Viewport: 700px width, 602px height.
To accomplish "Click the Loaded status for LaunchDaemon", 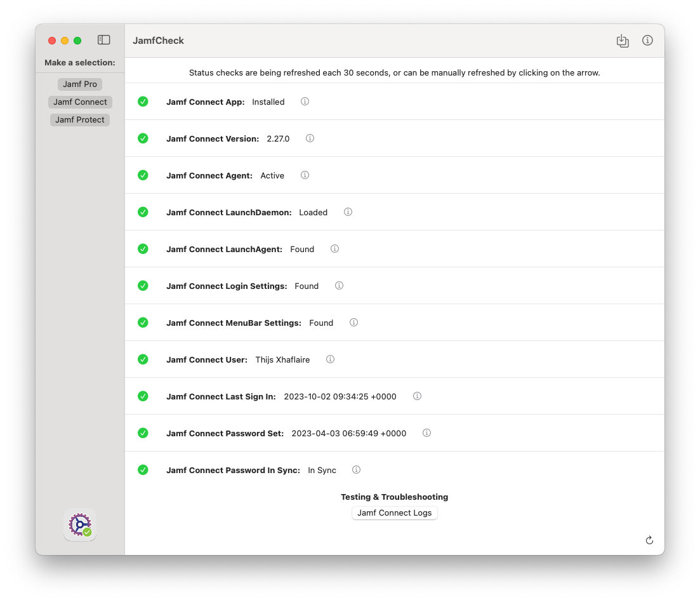I will click(313, 213).
